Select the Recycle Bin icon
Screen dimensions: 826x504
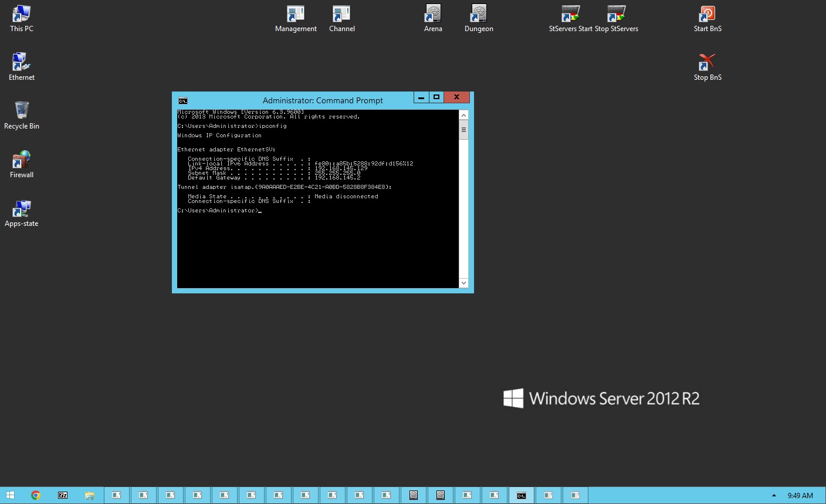22,116
